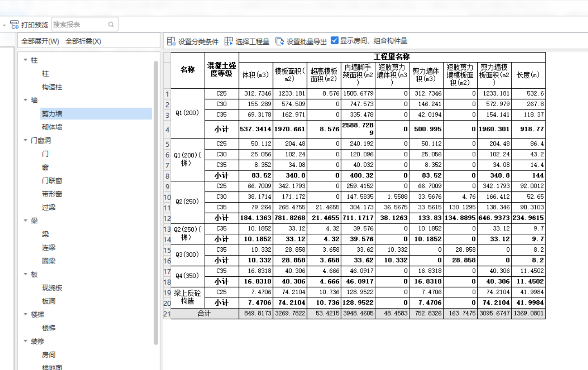Image resolution: width=588 pixels, height=370 pixels.
Task: Click the 超高模板面积(m2) column header
Action: [324, 75]
